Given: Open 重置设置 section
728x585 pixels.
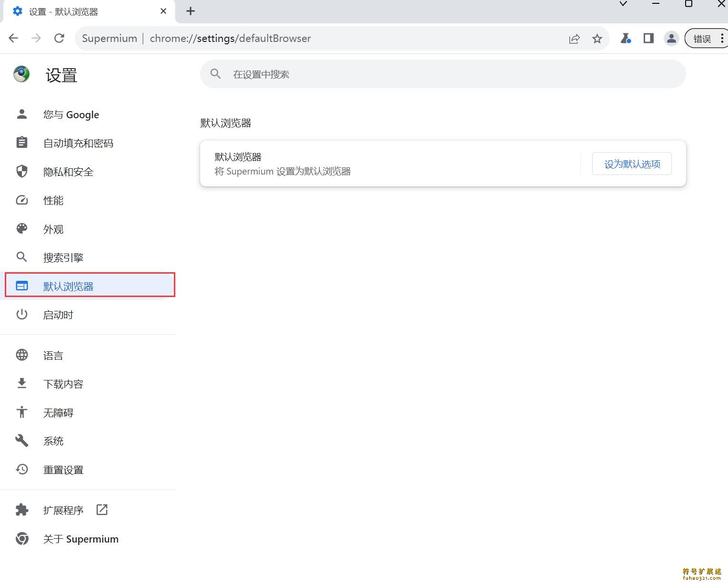Looking at the screenshot, I should point(88,470).
